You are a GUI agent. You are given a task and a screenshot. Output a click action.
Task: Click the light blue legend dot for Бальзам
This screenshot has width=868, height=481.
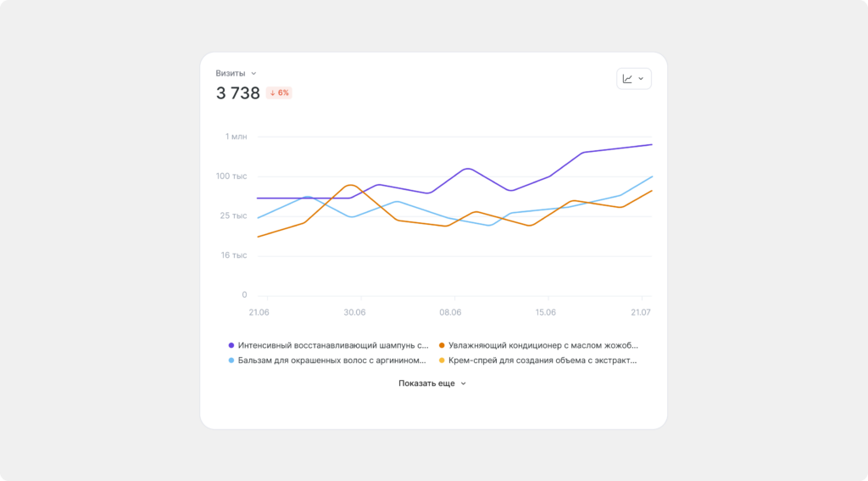(x=231, y=361)
